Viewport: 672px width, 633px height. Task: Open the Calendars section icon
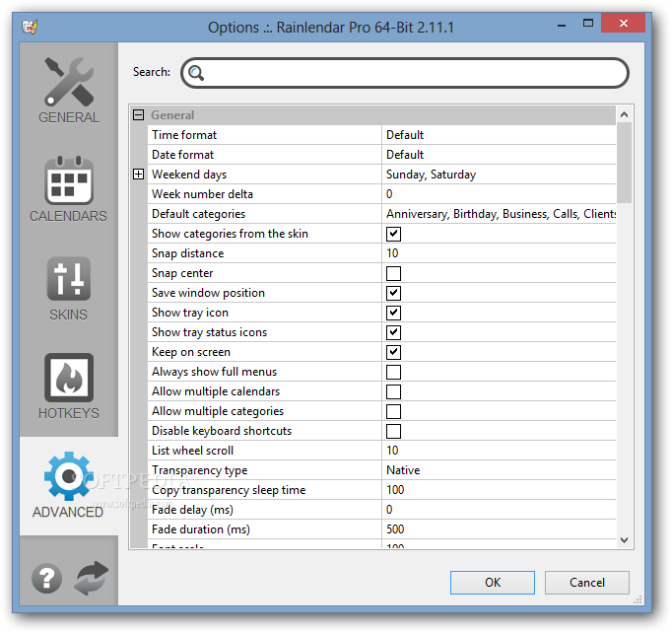click(69, 180)
